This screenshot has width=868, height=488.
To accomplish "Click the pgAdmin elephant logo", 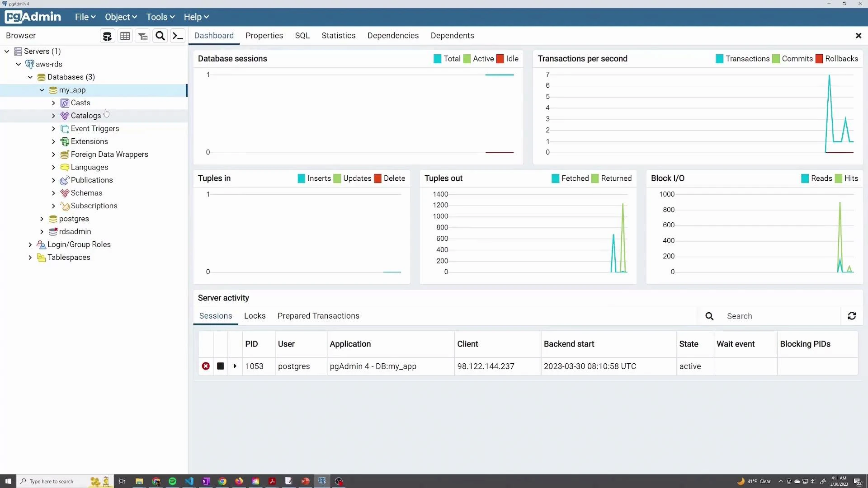I will (32, 17).
